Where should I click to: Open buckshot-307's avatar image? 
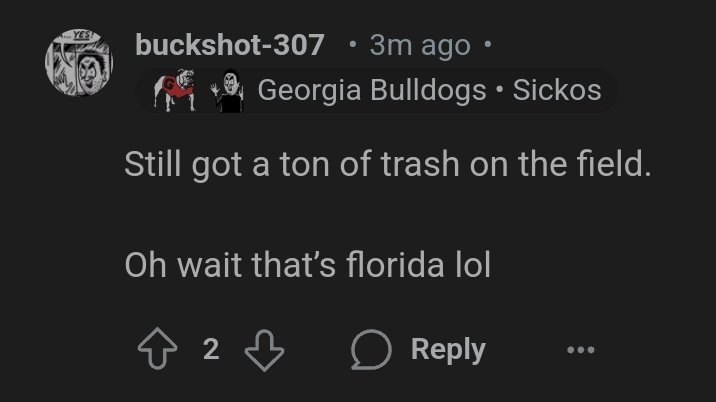(x=79, y=65)
